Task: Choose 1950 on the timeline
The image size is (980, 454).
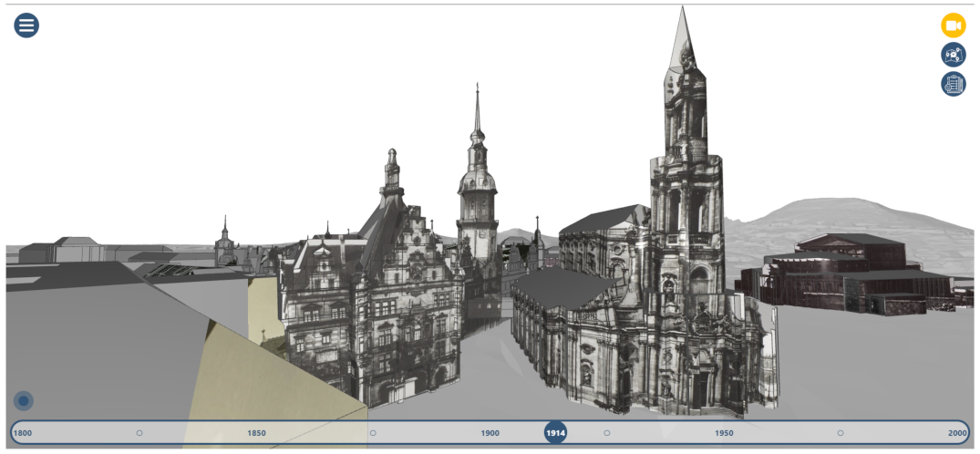Action: click(724, 433)
